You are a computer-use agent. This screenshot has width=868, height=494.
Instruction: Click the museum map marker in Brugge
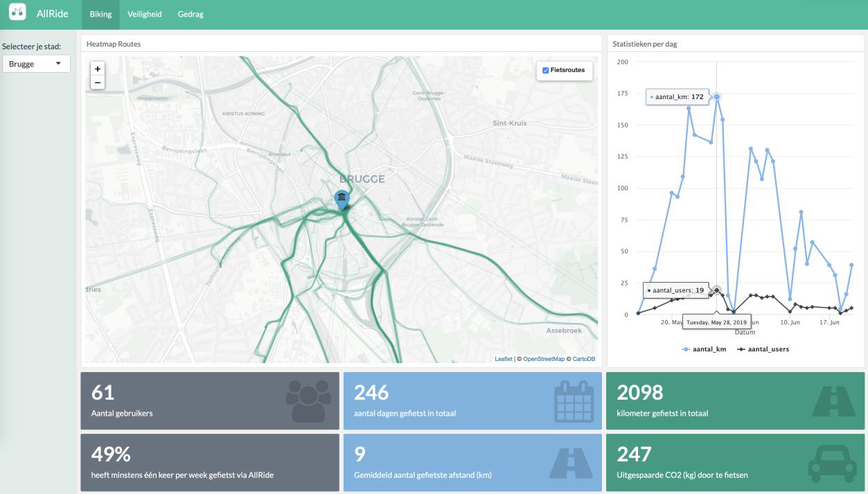pyautogui.click(x=342, y=198)
